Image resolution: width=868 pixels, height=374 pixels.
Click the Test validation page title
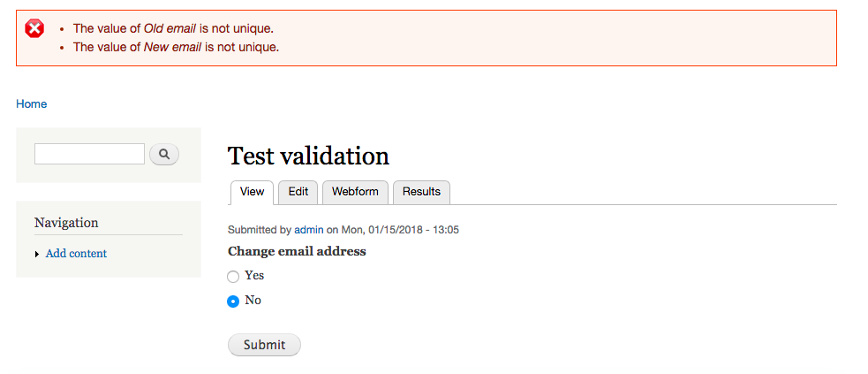[308, 156]
